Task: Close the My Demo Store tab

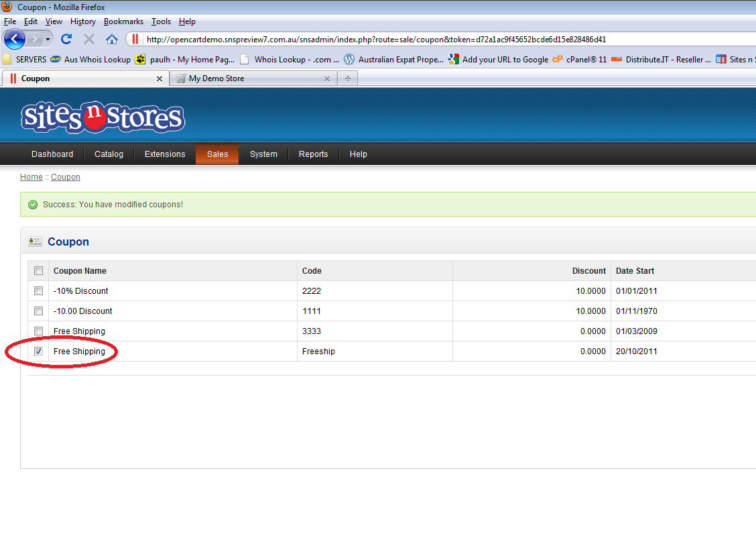Action: 327,78
